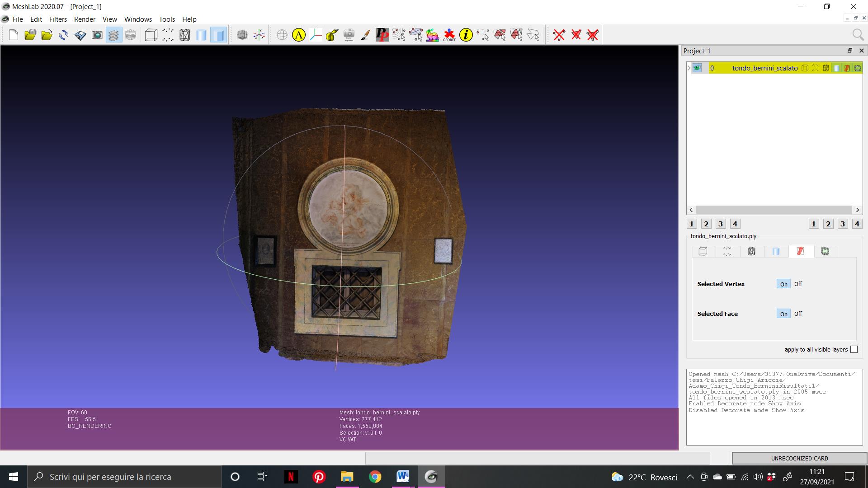Open the Edit menu
868x488 pixels.
(36, 19)
